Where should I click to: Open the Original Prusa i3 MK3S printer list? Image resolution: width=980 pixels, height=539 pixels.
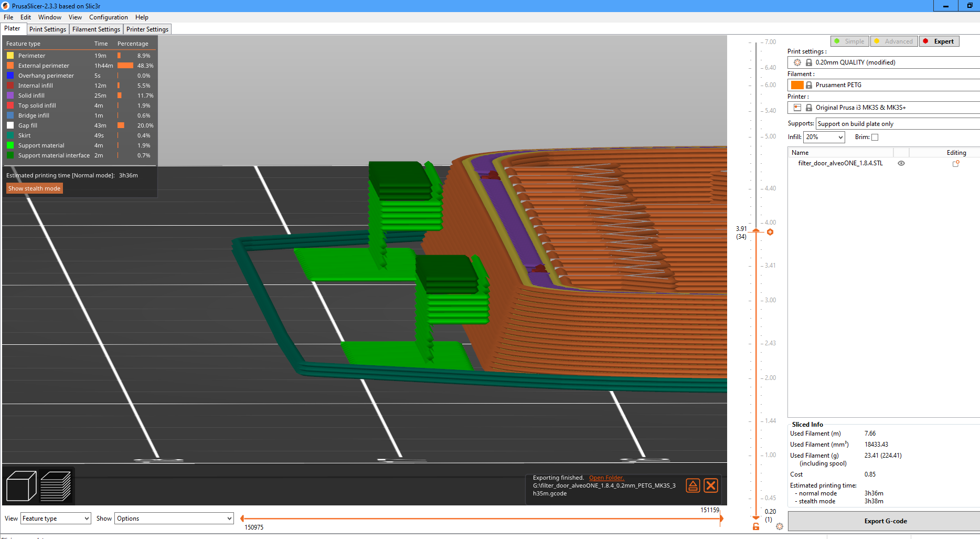[883, 108]
